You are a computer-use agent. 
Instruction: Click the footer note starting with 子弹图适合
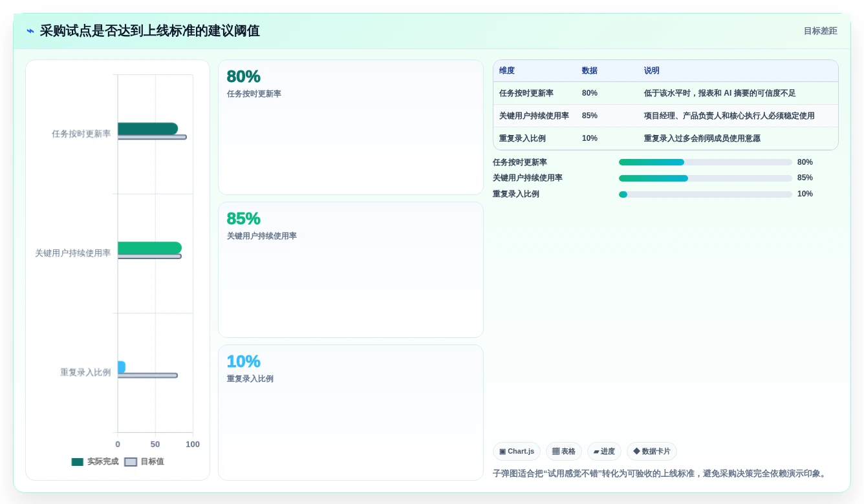(660, 474)
